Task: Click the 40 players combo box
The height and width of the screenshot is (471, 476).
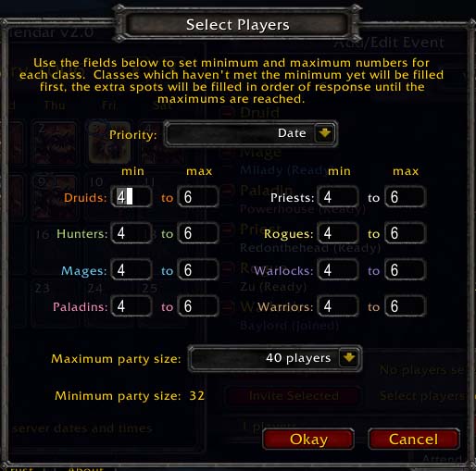Action: (275, 358)
